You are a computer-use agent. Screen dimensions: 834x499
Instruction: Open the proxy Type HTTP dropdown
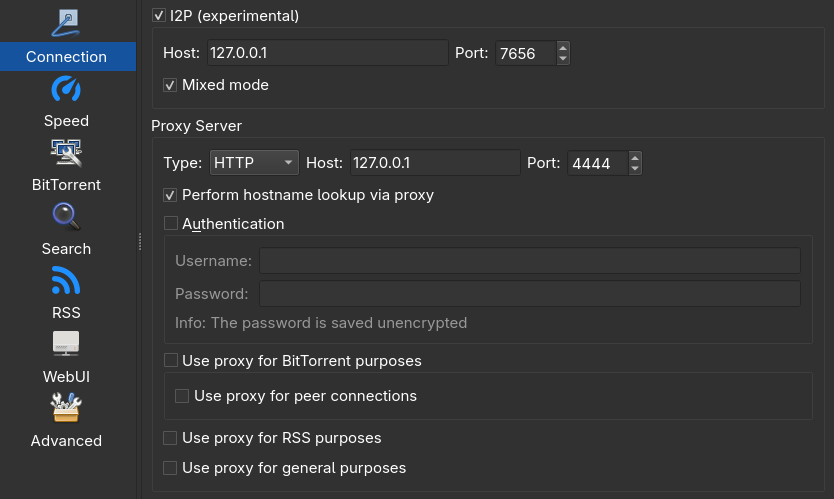(255, 163)
